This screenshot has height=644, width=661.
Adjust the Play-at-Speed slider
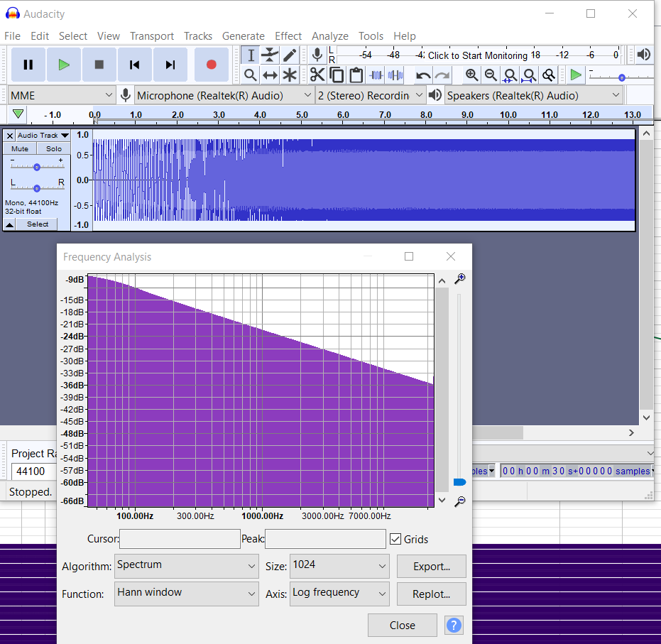click(621, 77)
